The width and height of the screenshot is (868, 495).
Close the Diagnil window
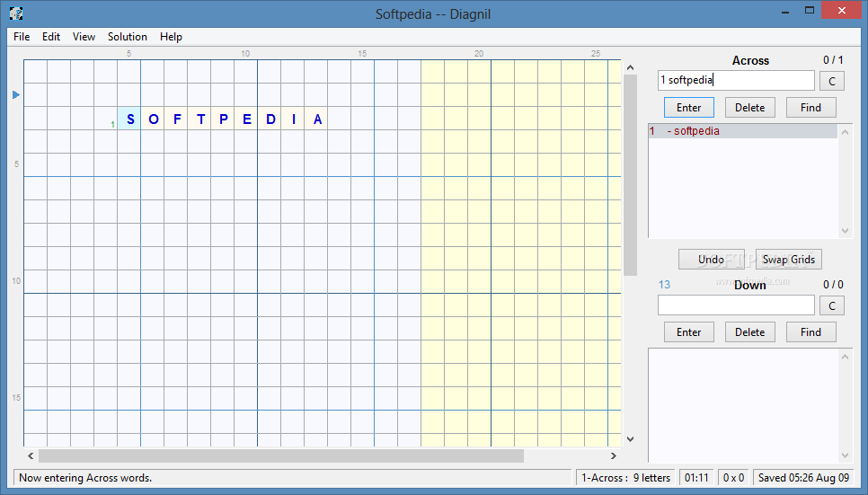(841, 11)
